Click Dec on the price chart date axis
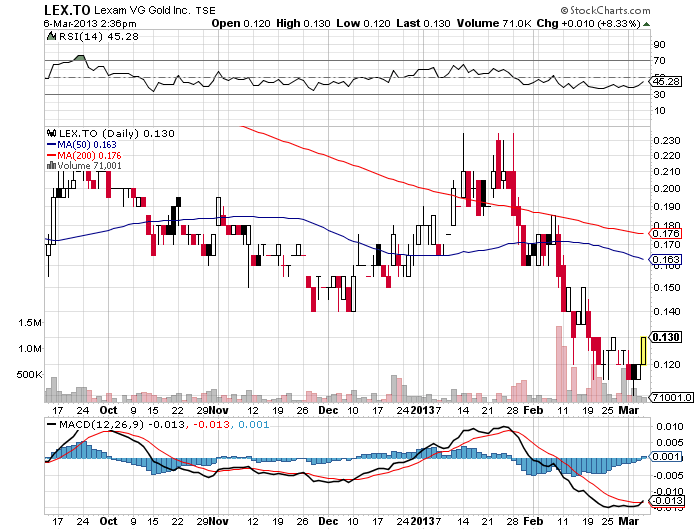This screenshot has width=700, height=530. pyautogui.click(x=328, y=410)
